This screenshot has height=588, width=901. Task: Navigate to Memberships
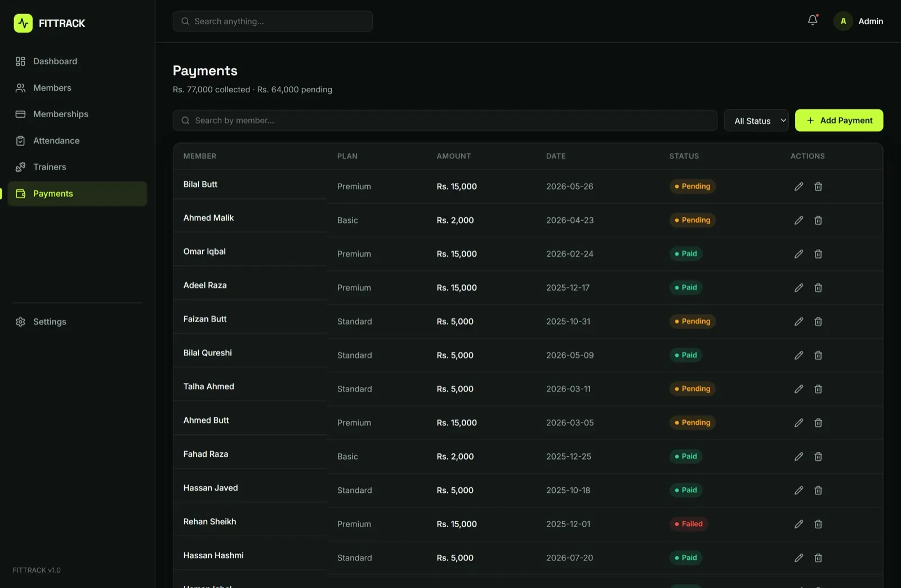(x=77, y=114)
